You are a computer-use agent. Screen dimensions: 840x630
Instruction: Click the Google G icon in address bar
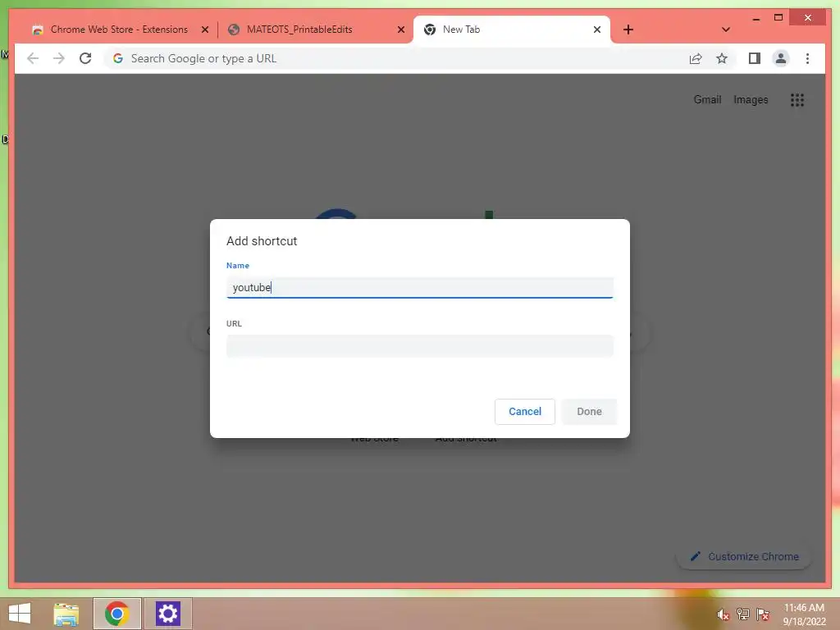[x=118, y=58]
